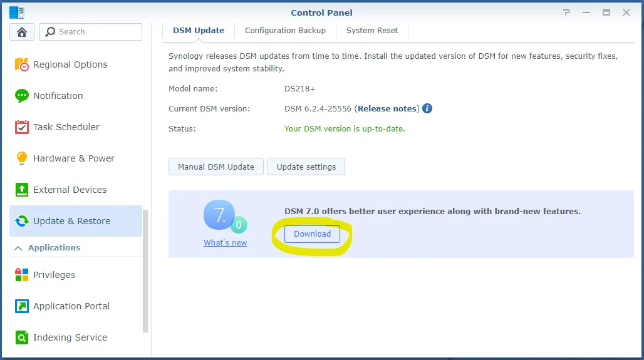
Task: Click the Applications section header label
Action: click(55, 247)
